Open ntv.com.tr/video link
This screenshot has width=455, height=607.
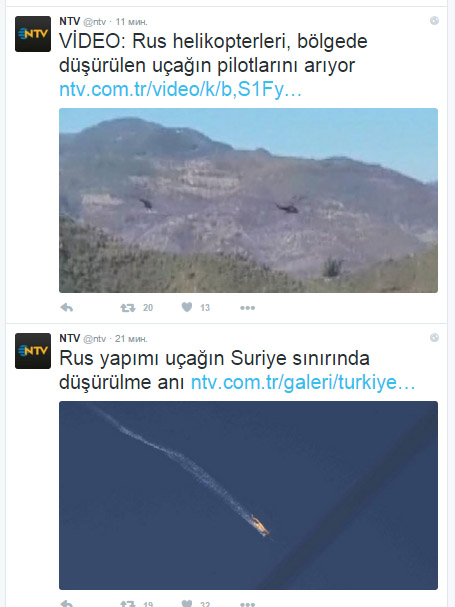tap(180, 89)
